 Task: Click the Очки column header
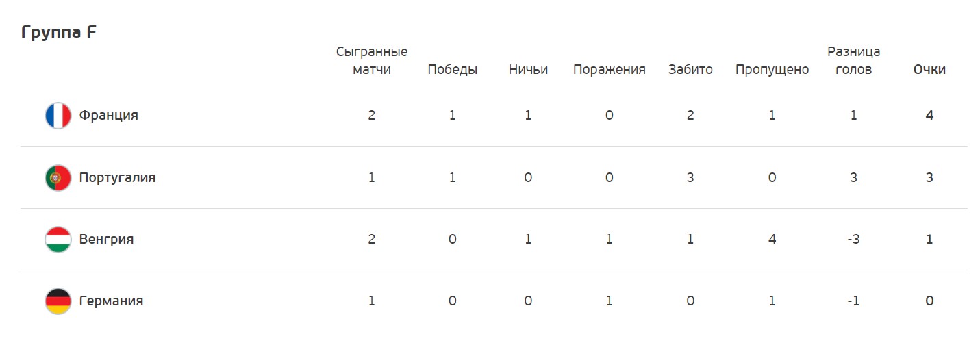pyautogui.click(x=929, y=70)
